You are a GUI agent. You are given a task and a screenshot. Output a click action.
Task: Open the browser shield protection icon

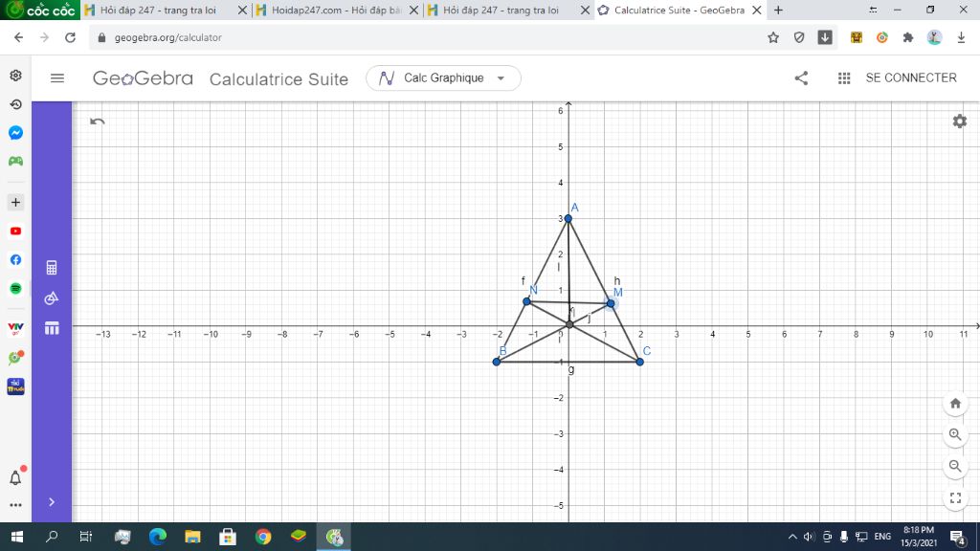pyautogui.click(x=799, y=37)
